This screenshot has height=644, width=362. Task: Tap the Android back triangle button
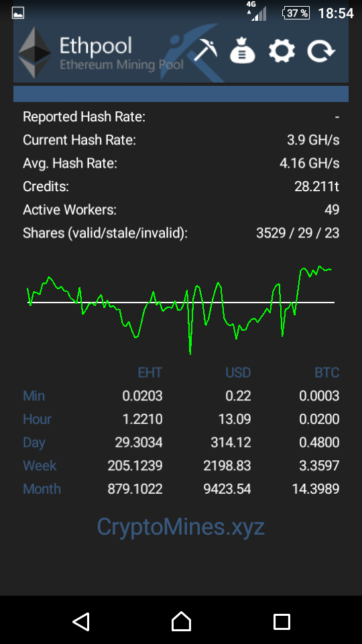tap(81, 621)
